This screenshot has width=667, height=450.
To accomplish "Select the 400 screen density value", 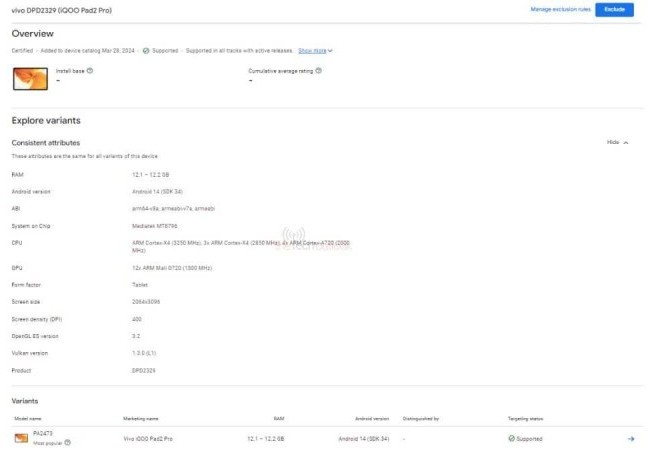I will 137,319.
